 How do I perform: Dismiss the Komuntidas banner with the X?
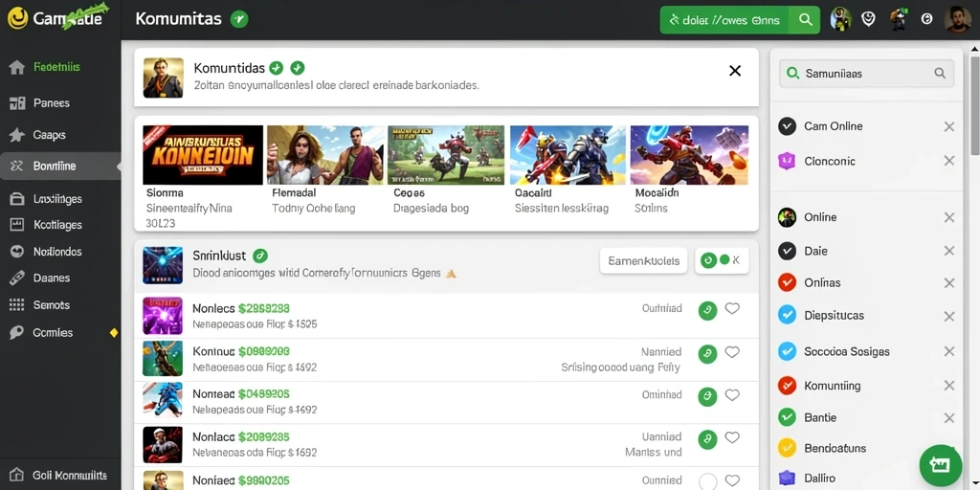coord(735,71)
